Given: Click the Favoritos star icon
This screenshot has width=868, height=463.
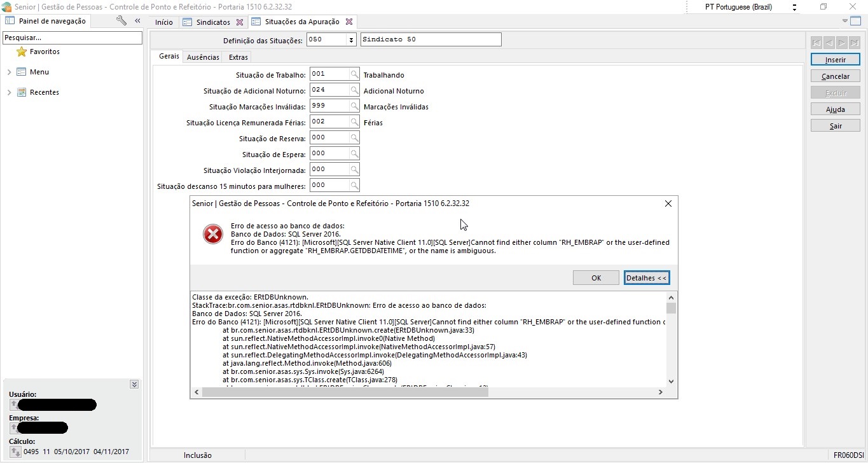Looking at the screenshot, I should [22, 52].
